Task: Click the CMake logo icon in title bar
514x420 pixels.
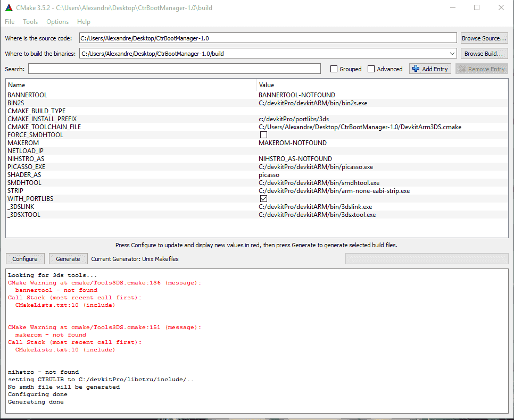Action: (x=9, y=7)
